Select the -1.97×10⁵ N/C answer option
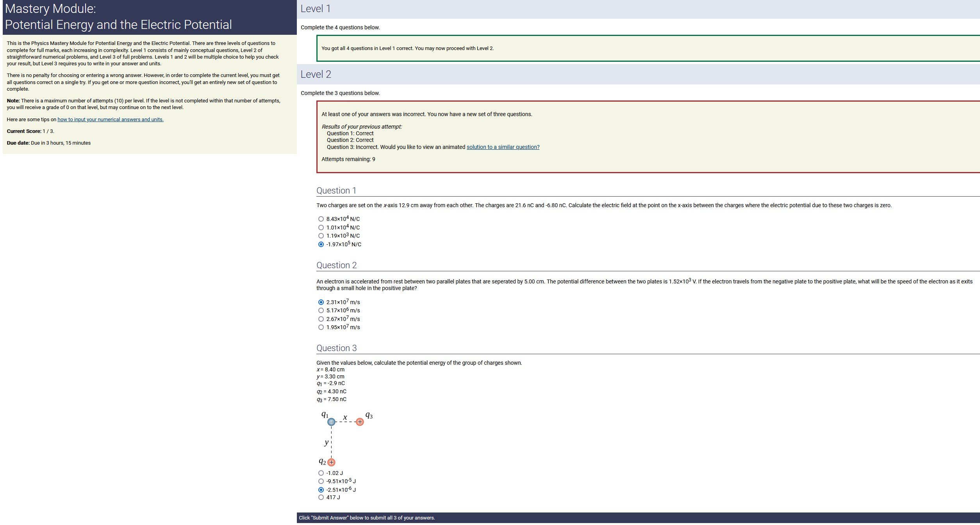 (x=321, y=244)
